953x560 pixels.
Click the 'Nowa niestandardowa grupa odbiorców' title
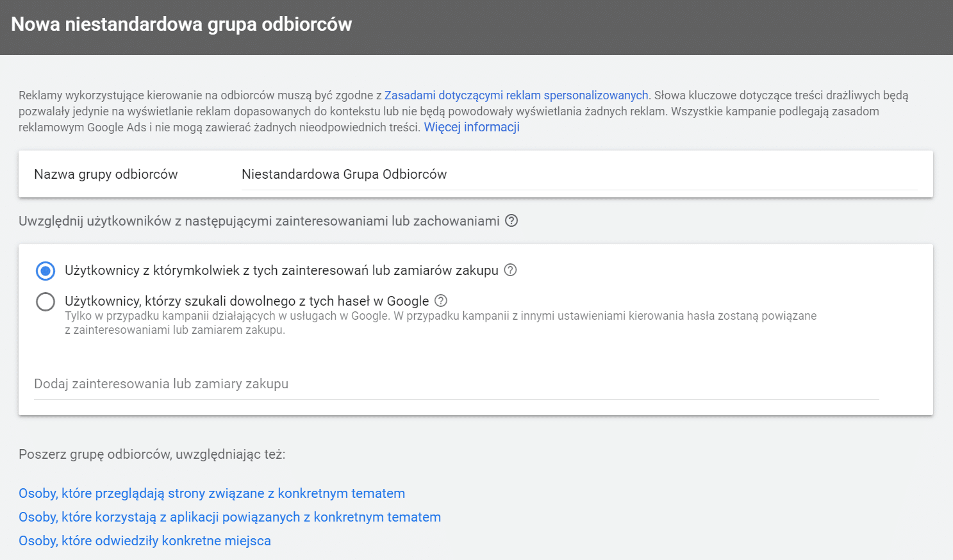[x=181, y=24]
